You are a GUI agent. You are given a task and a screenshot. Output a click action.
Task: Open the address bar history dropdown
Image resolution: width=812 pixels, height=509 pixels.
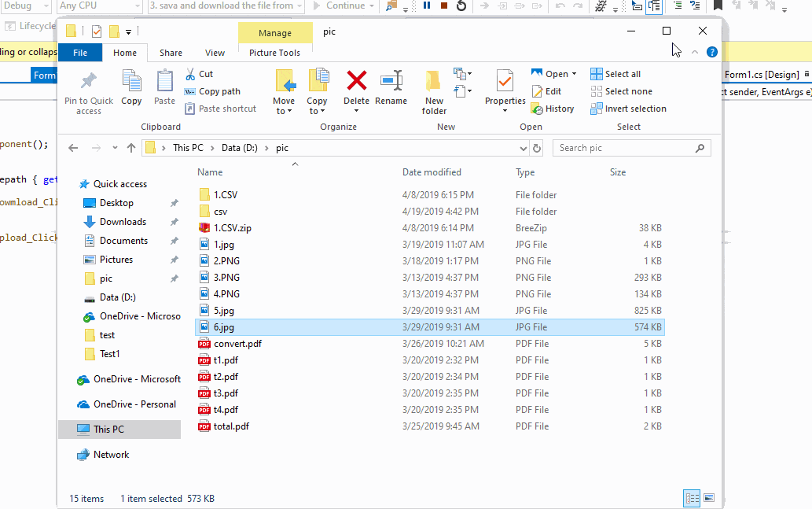pyautogui.click(x=524, y=148)
